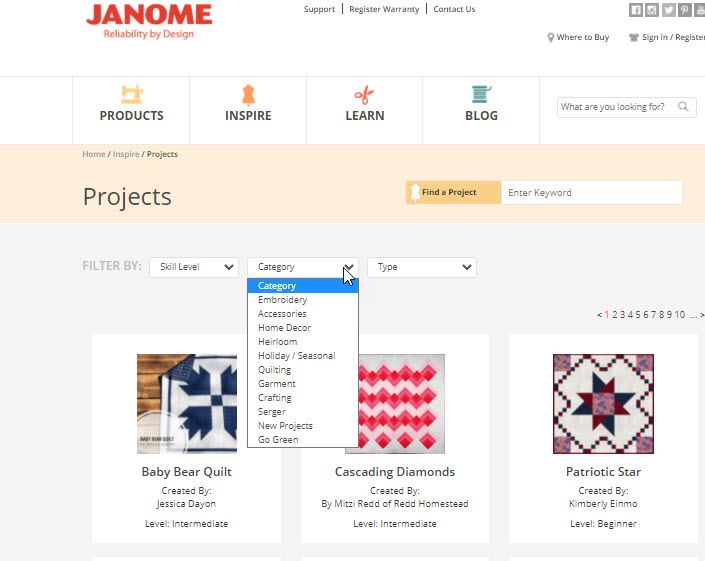Click creator name Jessica Dayon
Image resolution: width=705 pixels, height=561 pixels.
coord(186,504)
